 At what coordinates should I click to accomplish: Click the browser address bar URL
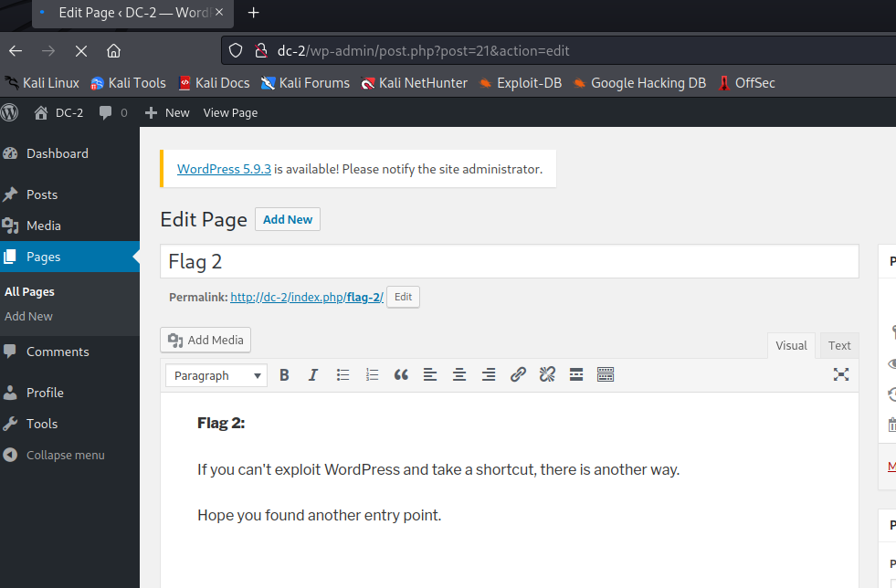[x=424, y=51]
